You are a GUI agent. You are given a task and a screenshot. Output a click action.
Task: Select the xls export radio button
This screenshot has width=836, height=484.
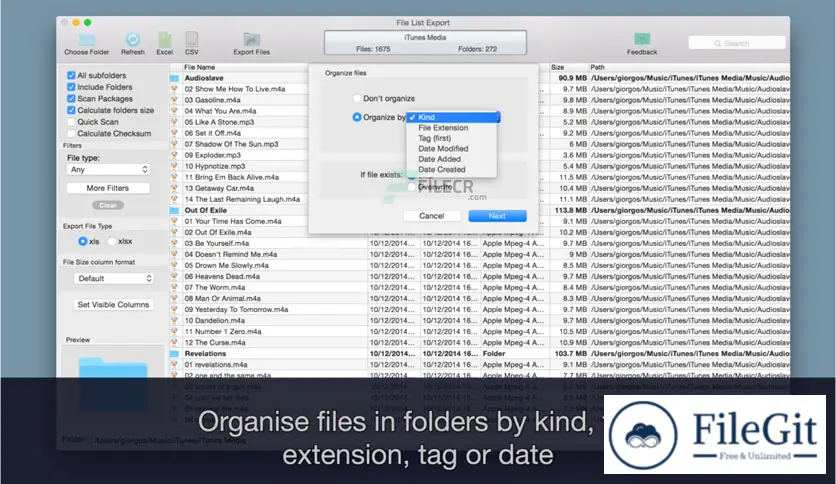pos(83,241)
